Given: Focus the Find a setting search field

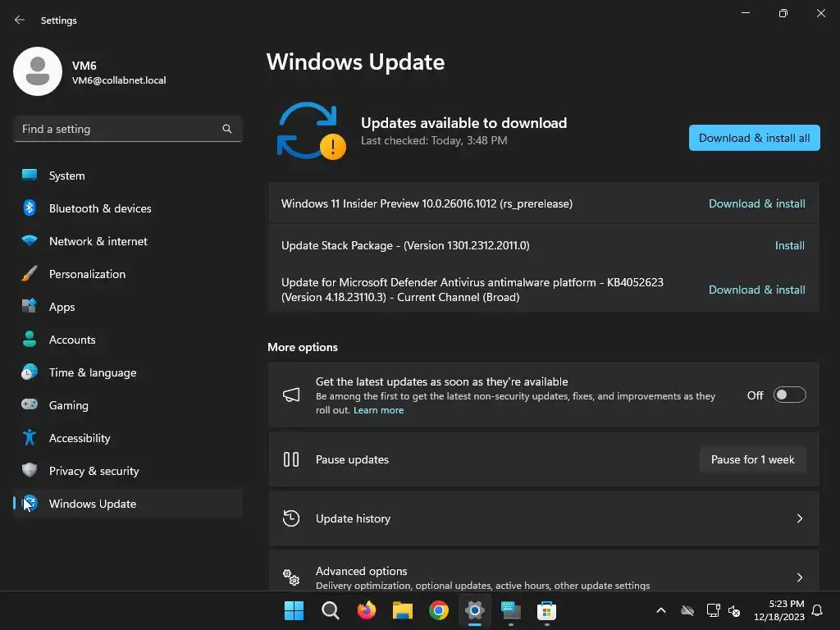Looking at the screenshot, I should click(x=128, y=129).
